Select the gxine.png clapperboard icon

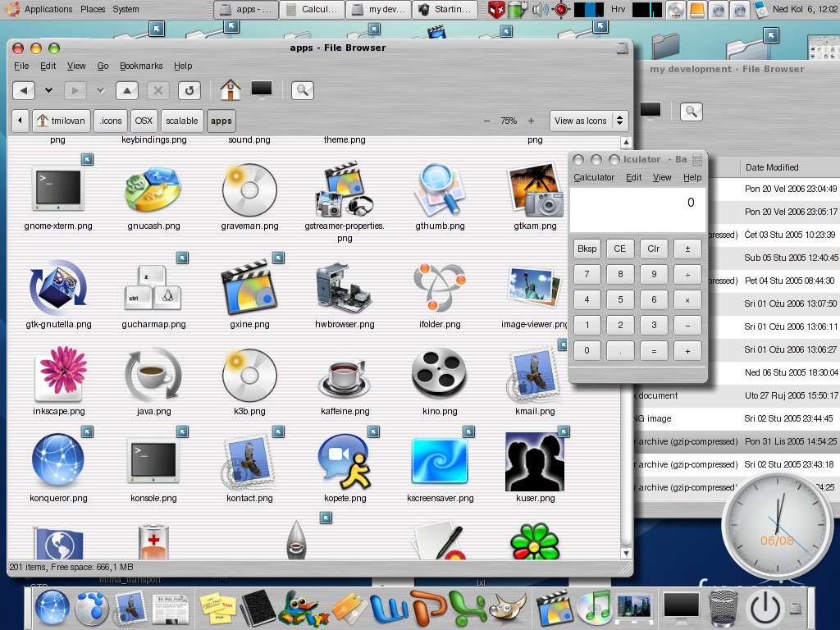pyautogui.click(x=249, y=288)
